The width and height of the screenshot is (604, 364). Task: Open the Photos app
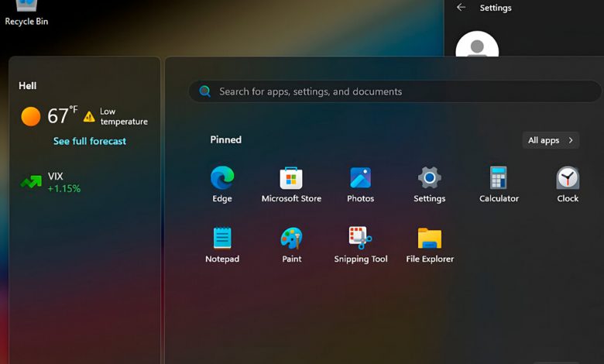click(x=361, y=184)
